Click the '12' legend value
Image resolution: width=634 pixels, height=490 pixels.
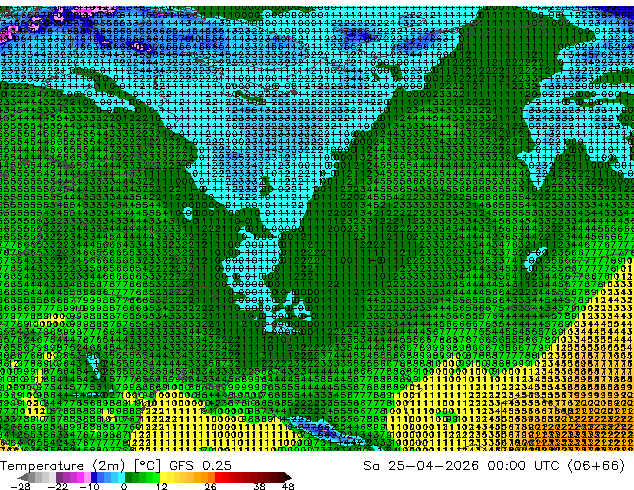[x=162, y=486]
